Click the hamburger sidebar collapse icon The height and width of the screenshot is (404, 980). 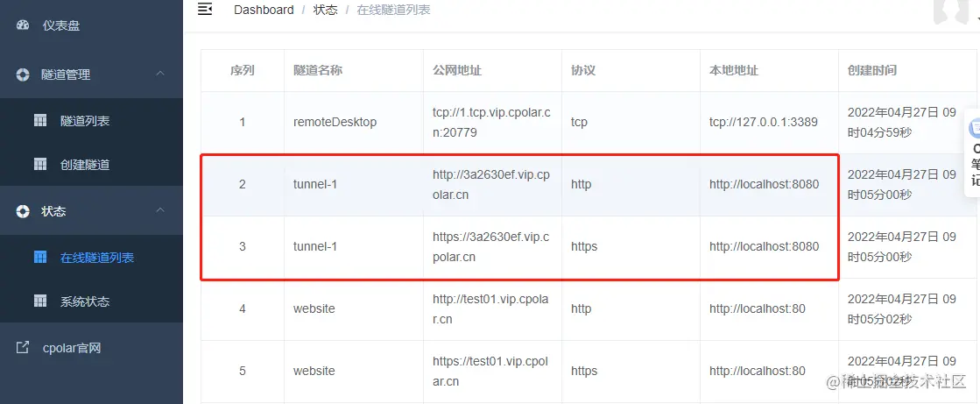coord(204,9)
